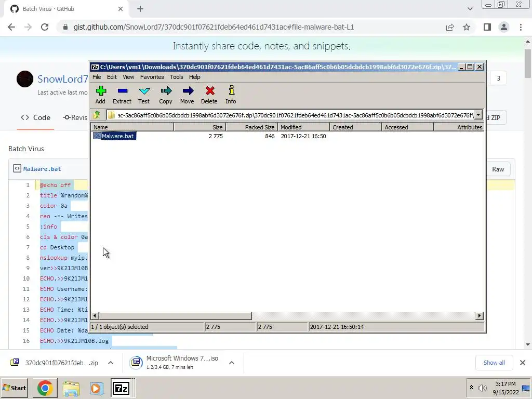Viewport: 532px width, 399px height.
Task: Open the Chrome tab search chevron
Action: pyautogui.click(x=470, y=9)
